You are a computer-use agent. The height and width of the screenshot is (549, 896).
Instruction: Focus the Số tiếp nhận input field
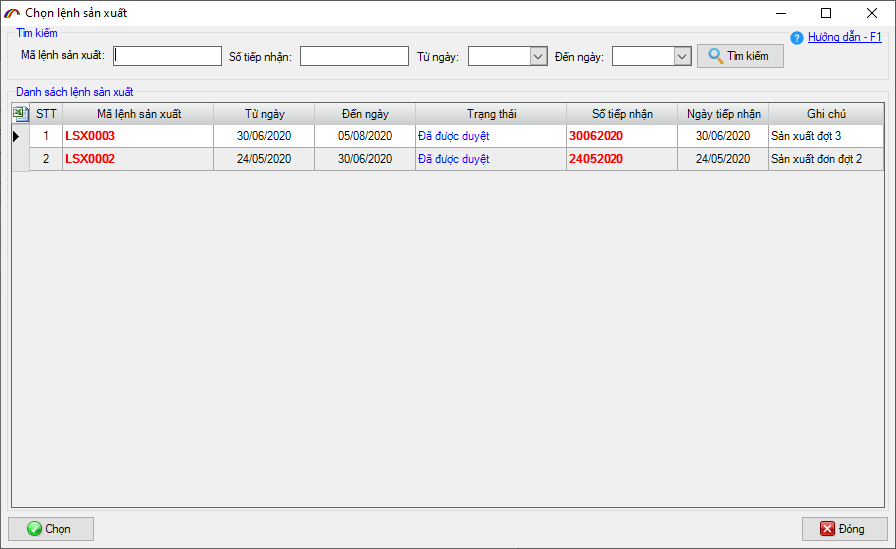(354, 56)
